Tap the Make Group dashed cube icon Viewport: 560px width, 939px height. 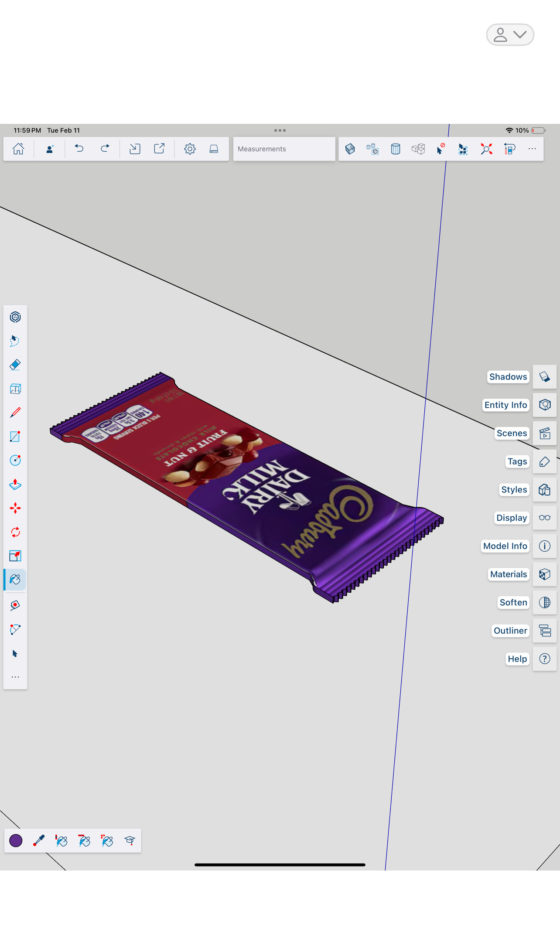point(372,149)
